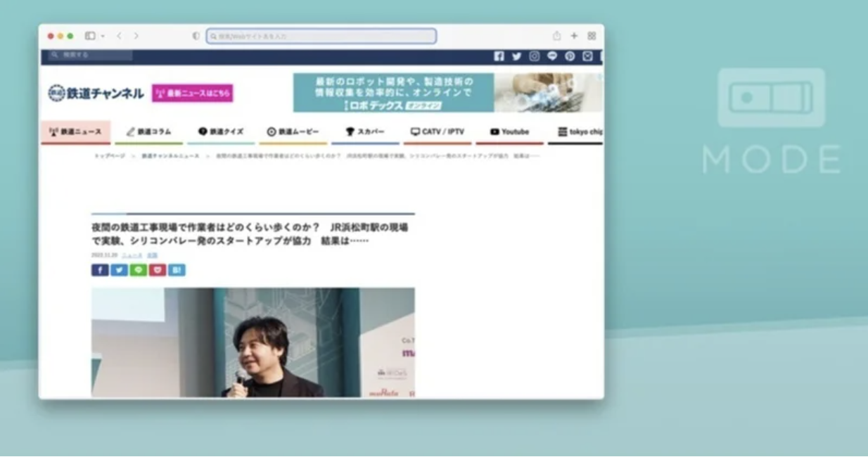Screen dimensions: 868x457
Task: Go back with the browser back arrow
Action: pyautogui.click(x=119, y=36)
